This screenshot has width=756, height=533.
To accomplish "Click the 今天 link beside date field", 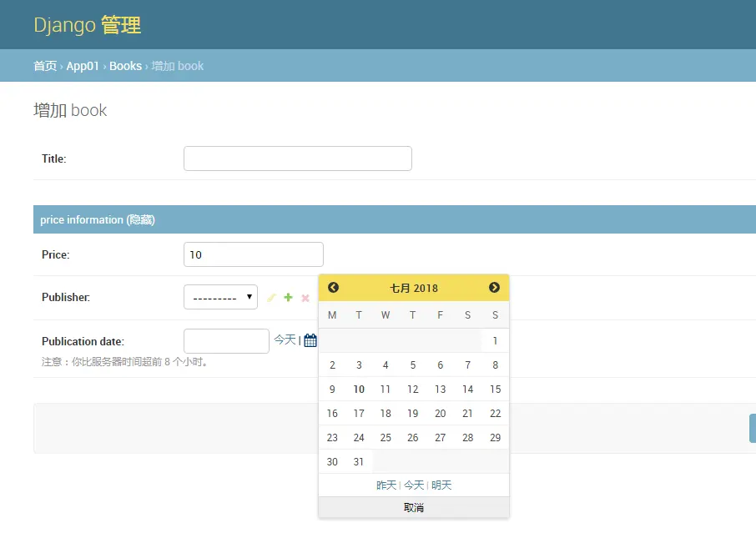I will pos(285,339).
